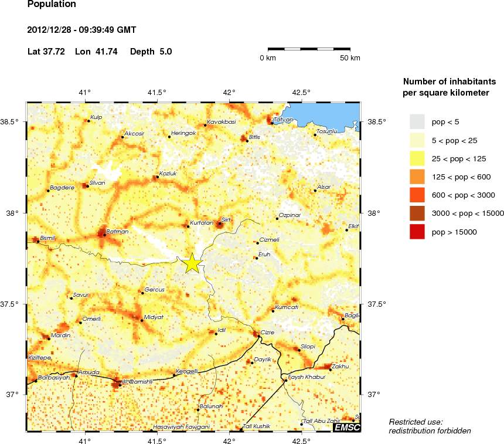This screenshot has height=444, width=504.
Task: Select the Siirt city marker
Action: click(220, 223)
